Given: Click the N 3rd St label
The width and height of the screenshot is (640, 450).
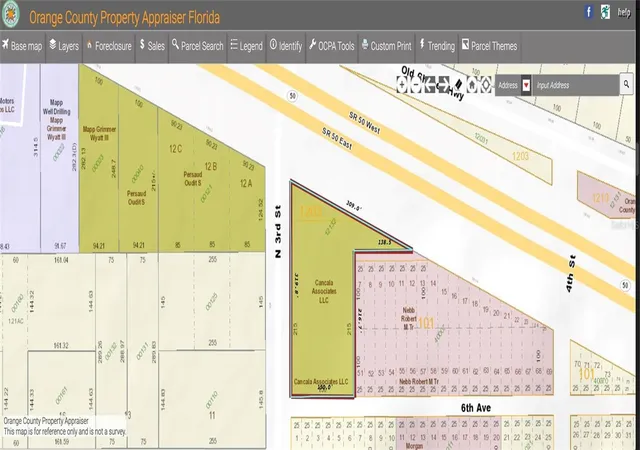Looking at the screenshot, I should click(278, 231).
